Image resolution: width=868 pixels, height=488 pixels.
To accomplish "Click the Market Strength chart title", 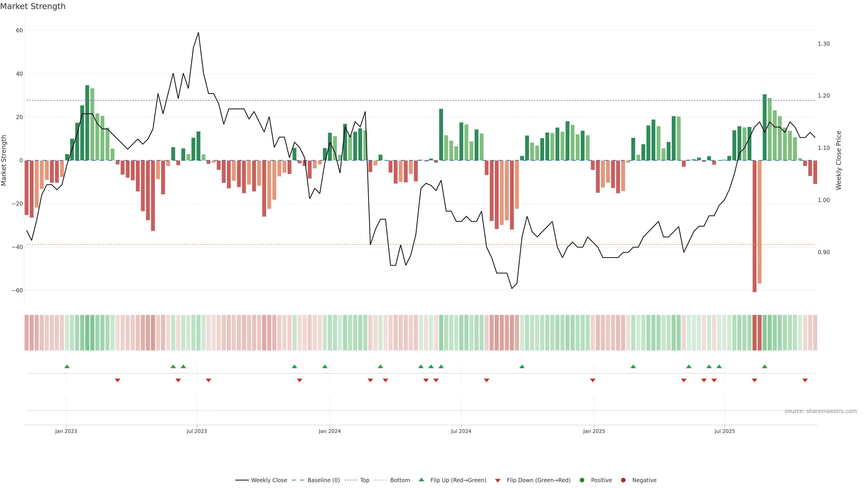I will pos(33,6).
